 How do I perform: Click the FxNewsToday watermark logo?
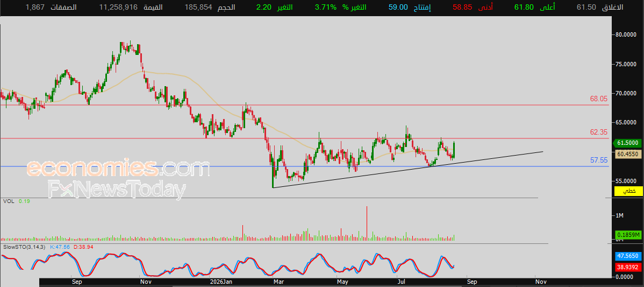[116, 190]
